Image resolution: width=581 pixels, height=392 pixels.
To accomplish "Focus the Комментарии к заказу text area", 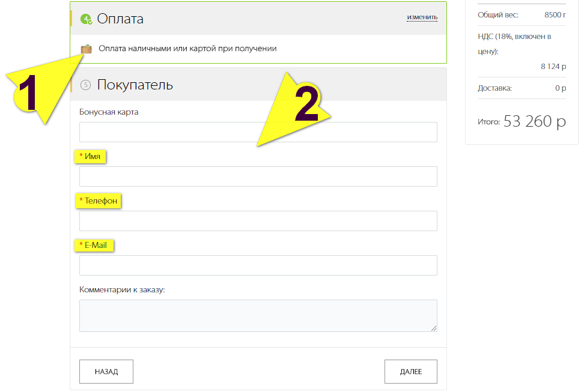I will tap(258, 316).
